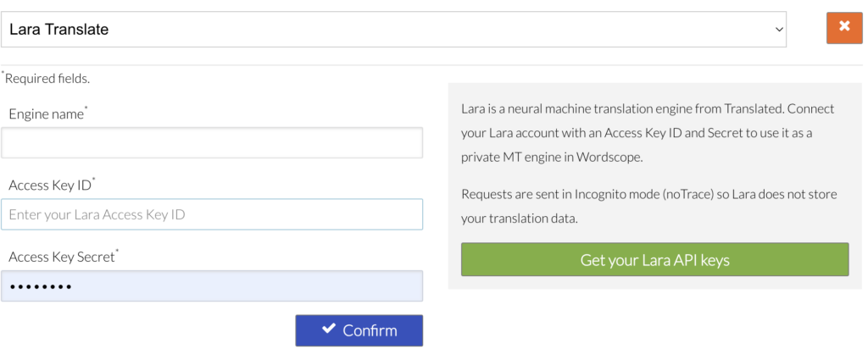Viewport: 868px width, 360px height.
Task: Click the Access Key Secret label
Action: pos(64,256)
